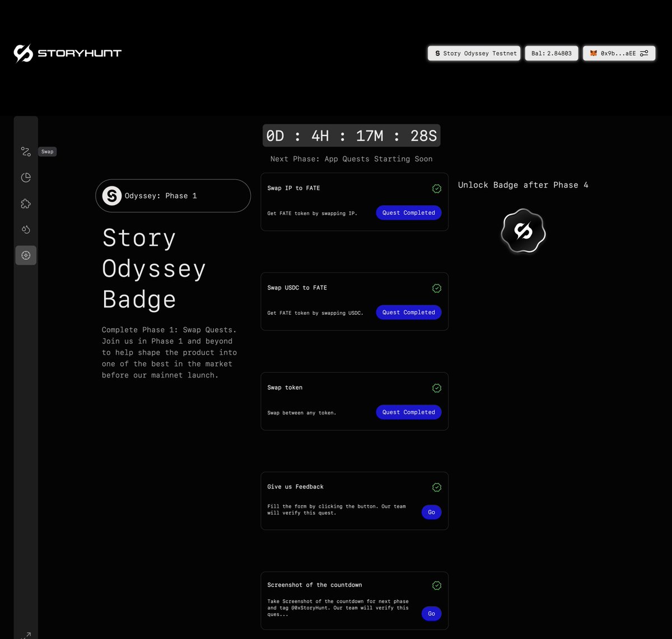Click the green check on Swap USDC to FATE
Screen dimensions: 672x639
pos(437,288)
